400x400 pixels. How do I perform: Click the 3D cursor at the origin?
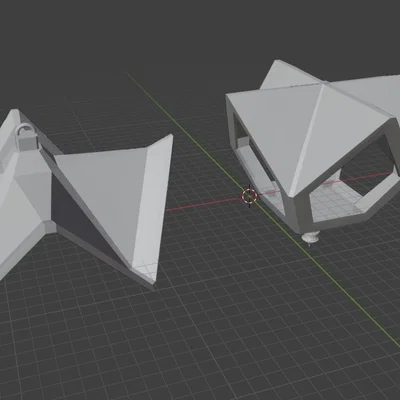pos(249,196)
